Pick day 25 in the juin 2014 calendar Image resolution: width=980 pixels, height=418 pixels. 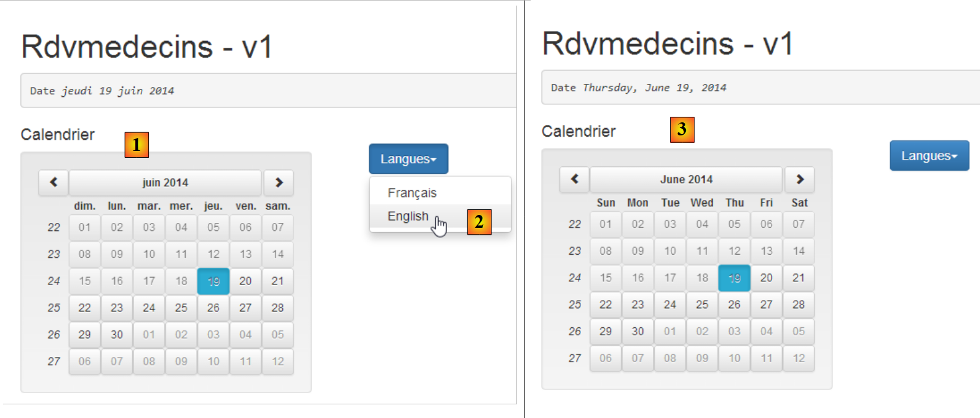pyautogui.click(x=181, y=308)
